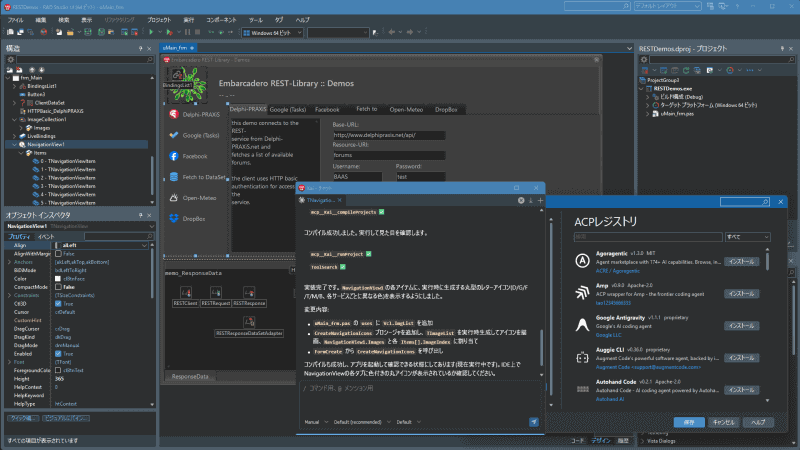The width and height of the screenshot is (800, 450).
Task: Expand the Constraints property
Action: [9, 295]
